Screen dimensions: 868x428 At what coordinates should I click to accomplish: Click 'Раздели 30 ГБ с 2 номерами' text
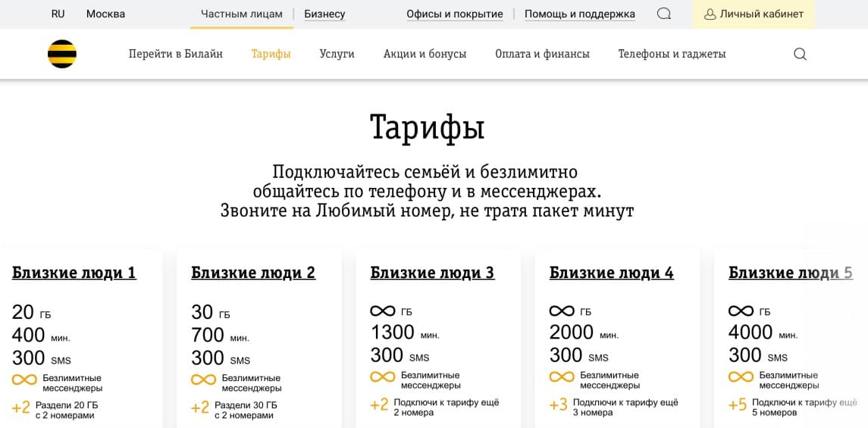[x=246, y=410]
